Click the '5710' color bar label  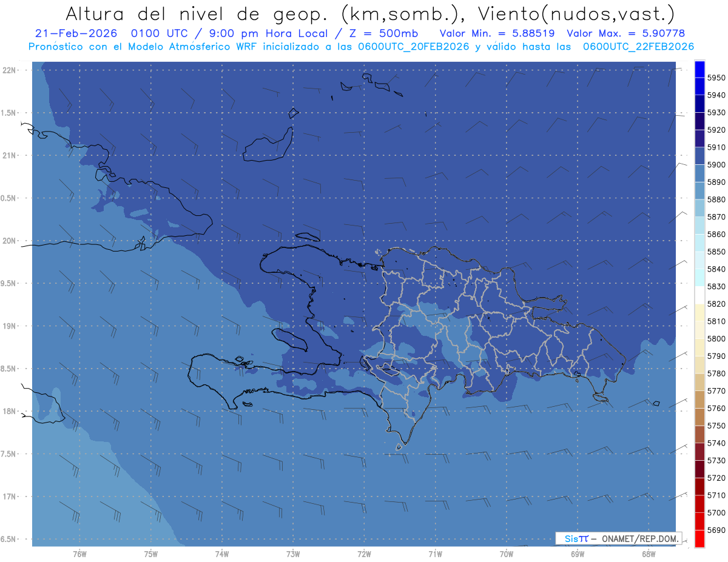click(x=716, y=495)
